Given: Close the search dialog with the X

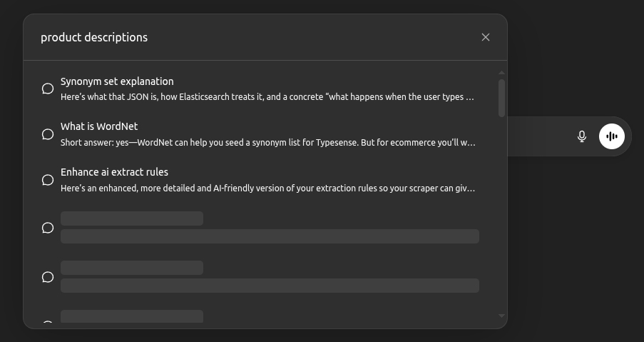Looking at the screenshot, I should [486, 37].
